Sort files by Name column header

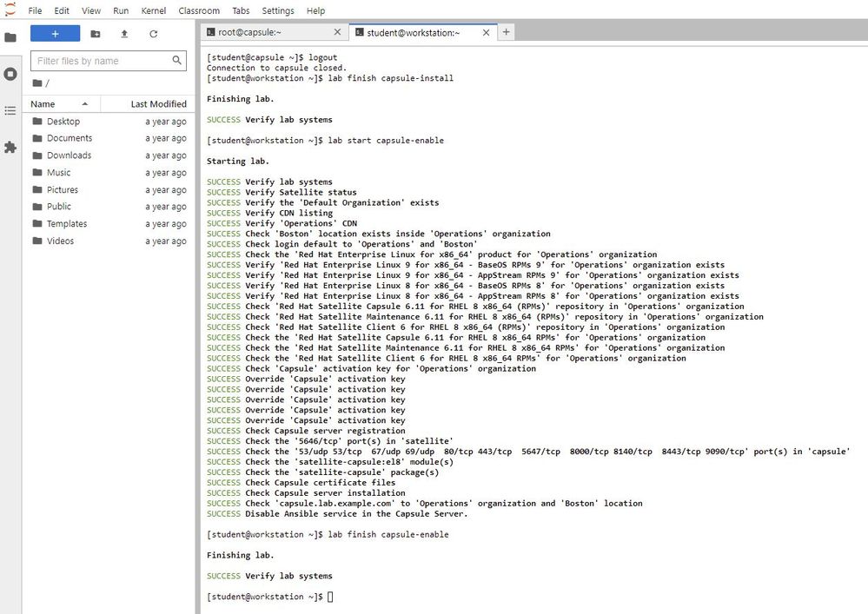(43, 104)
